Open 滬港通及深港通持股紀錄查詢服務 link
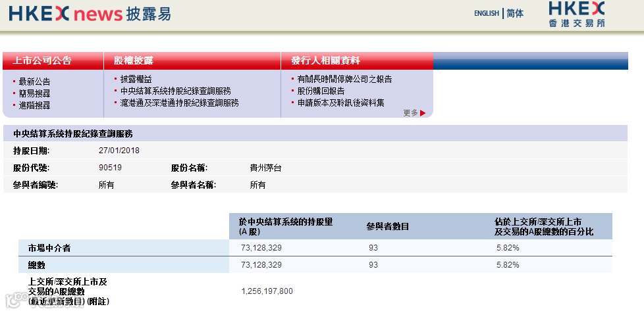644x313 pixels. tap(180, 103)
